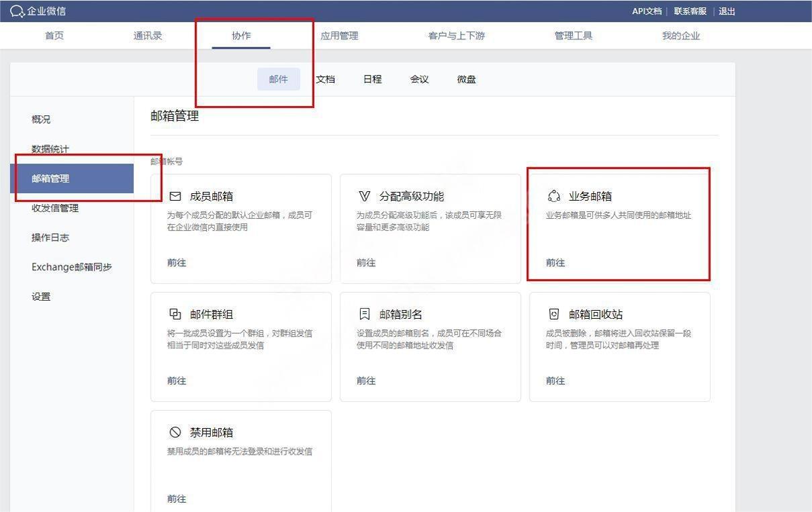
Task: Click the 企业微信 logo icon
Action: 17,11
